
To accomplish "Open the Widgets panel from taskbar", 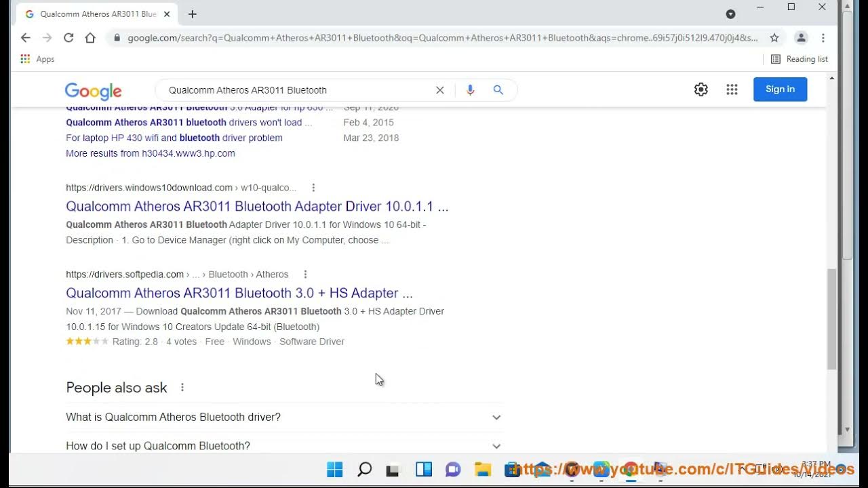I will [x=424, y=469].
